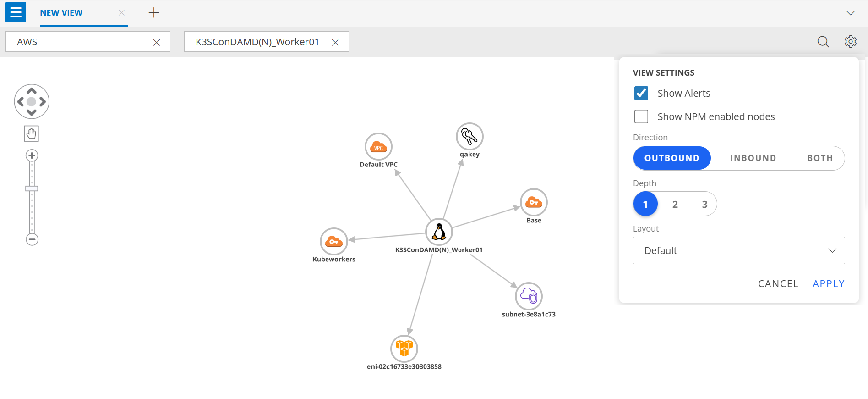
Task: Expand the top-right chevron menu
Action: click(851, 13)
